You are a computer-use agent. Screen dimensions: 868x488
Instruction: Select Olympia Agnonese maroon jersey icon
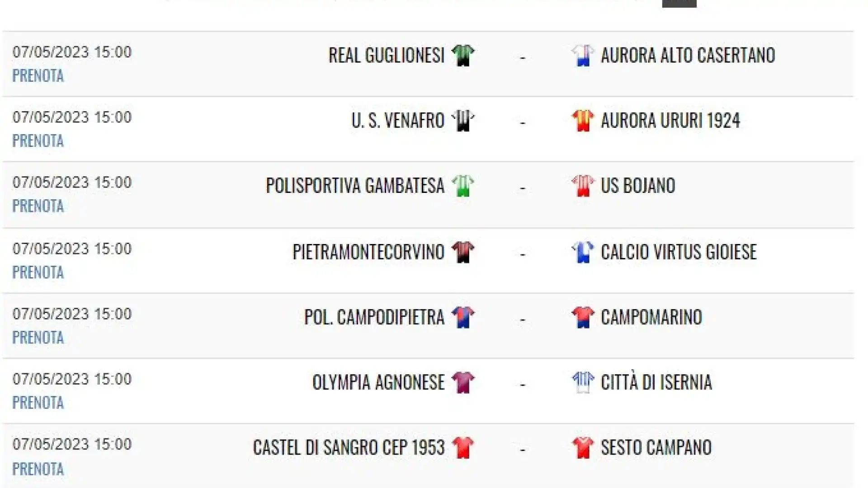click(462, 382)
